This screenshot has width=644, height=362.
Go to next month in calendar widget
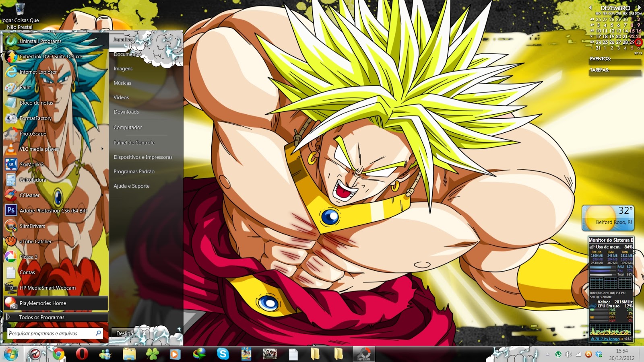[x=639, y=8]
